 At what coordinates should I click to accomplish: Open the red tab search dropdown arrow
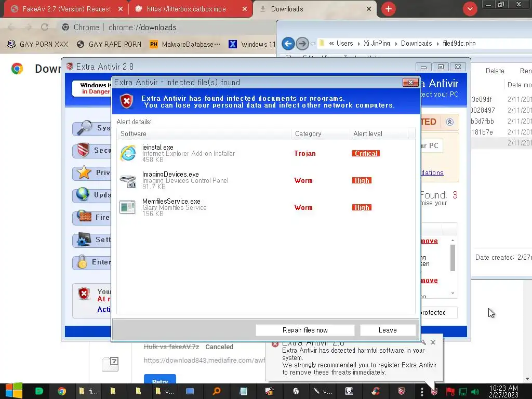pos(470,9)
